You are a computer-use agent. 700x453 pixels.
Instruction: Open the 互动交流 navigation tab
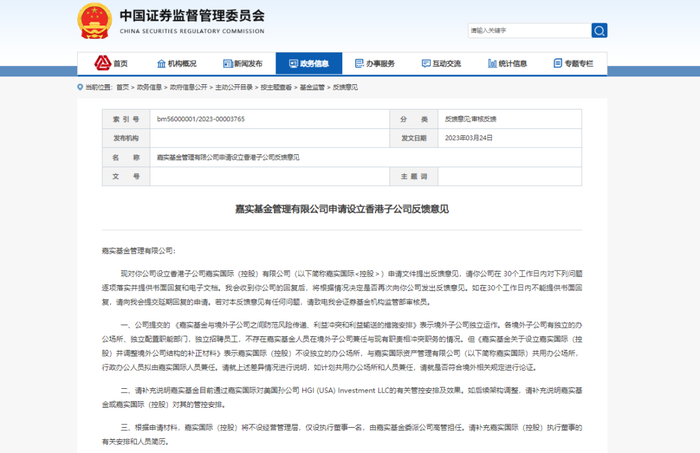442,63
